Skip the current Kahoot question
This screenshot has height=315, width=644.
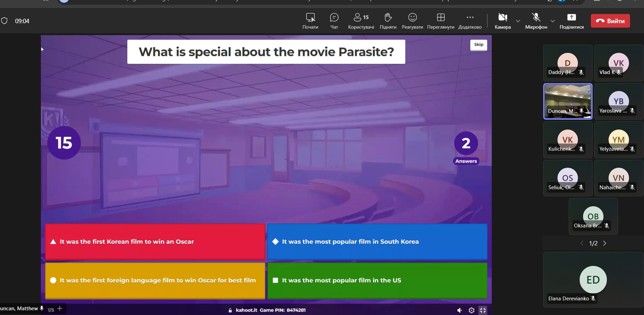coord(478,45)
